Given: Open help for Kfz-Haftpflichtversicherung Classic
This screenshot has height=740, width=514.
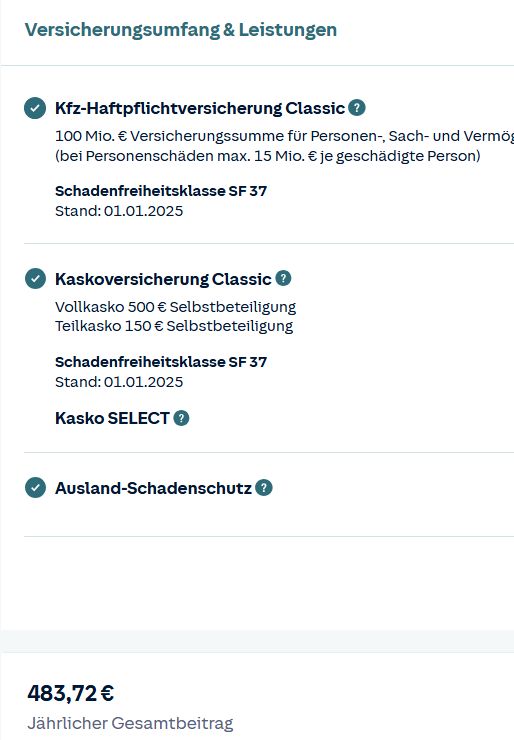Looking at the screenshot, I should [x=357, y=108].
